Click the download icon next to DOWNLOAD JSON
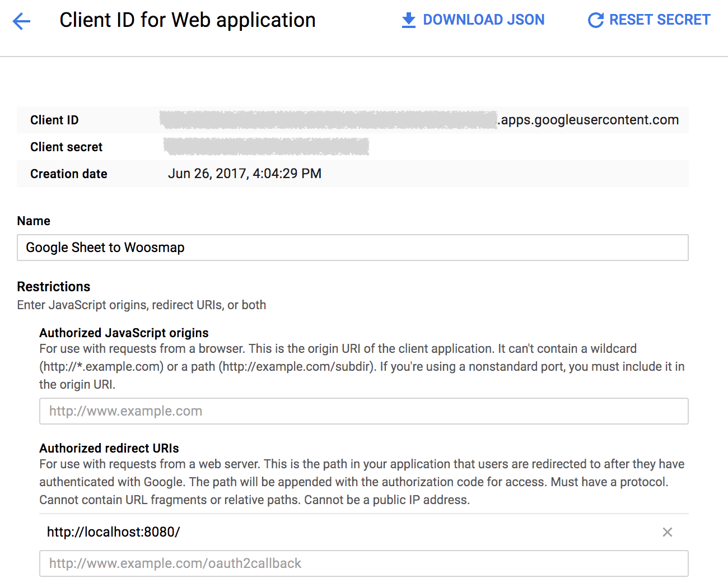The height and width of the screenshot is (587, 728). pos(408,20)
